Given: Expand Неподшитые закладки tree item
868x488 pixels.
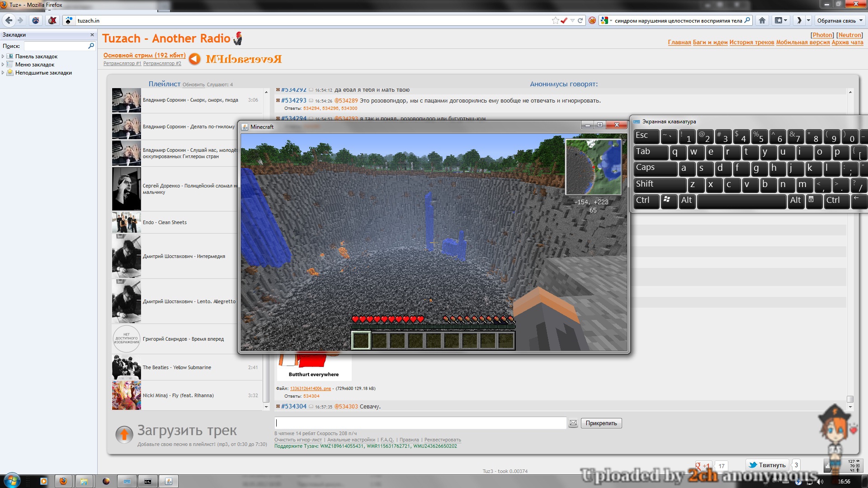Looking at the screenshot, I should point(3,73).
